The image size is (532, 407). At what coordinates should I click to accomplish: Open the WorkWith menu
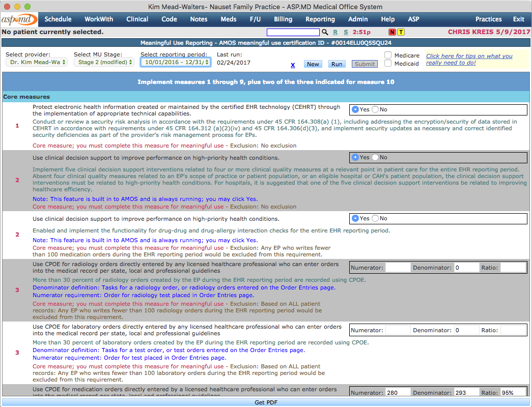(x=99, y=19)
